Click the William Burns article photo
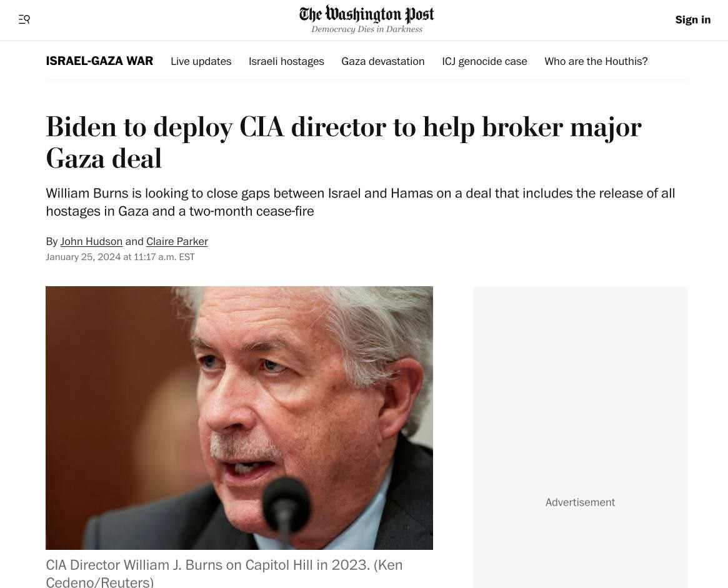 tap(239, 417)
